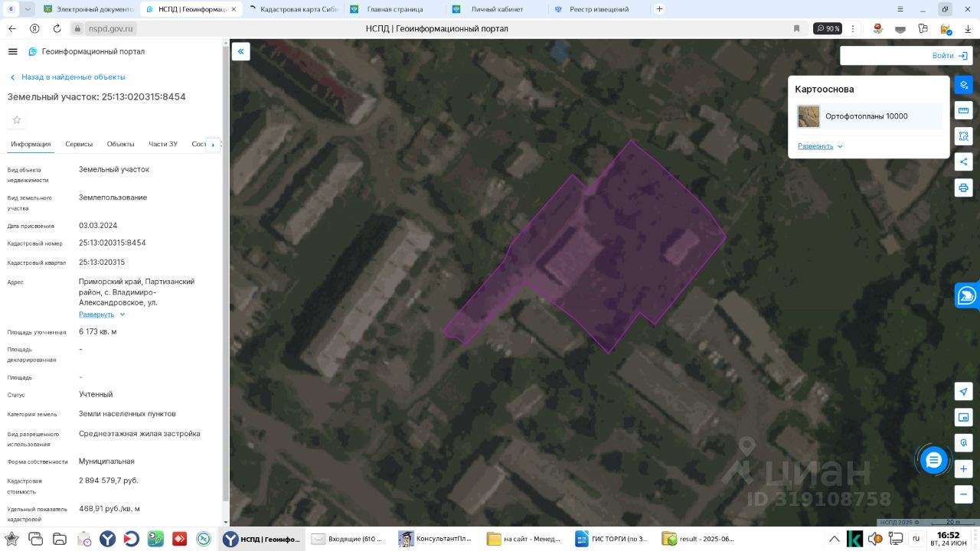This screenshot has width=980, height=551.
Task: Go back via Назад в найденные объекты link
Action: click(67, 77)
